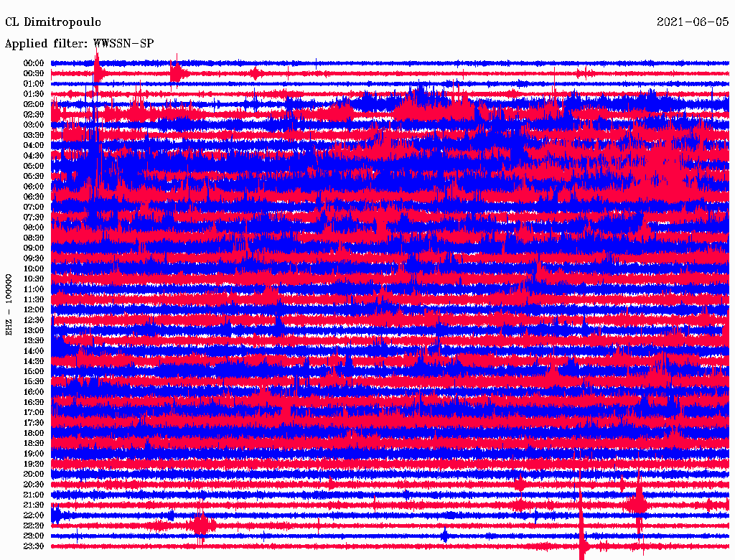Click the 02:30 time label

[x=34, y=114]
